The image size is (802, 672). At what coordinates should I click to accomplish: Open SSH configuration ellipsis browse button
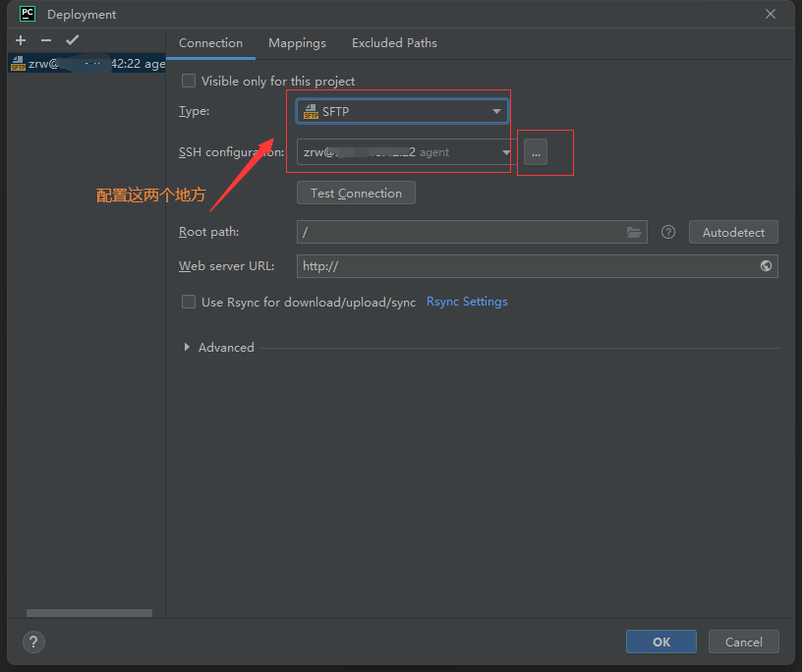point(536,153)
